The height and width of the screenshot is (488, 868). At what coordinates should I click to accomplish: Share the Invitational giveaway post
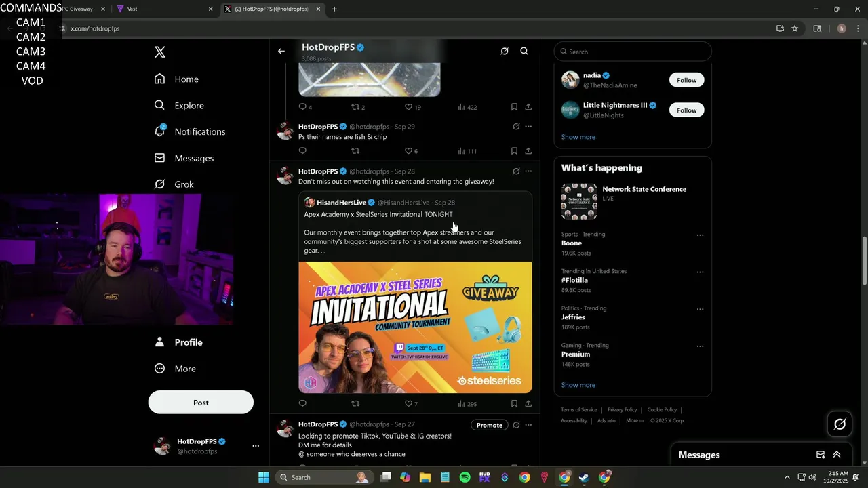(x=528, y=403)
